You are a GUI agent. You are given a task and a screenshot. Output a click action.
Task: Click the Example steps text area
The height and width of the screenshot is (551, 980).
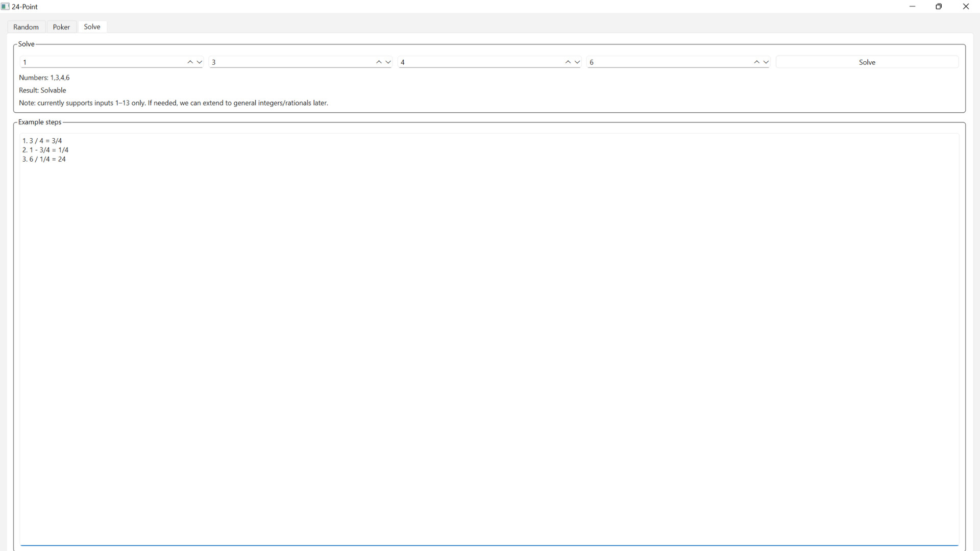pyautogui.click(x=489, y=339)
